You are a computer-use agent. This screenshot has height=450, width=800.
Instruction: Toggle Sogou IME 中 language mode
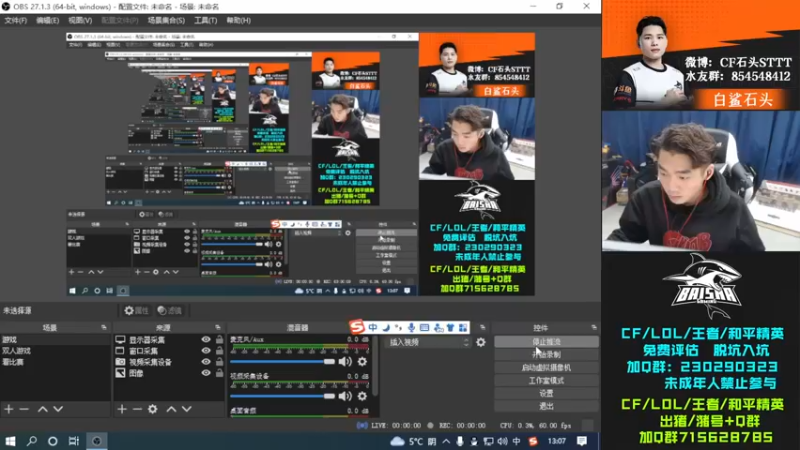(x=373, y=328)
